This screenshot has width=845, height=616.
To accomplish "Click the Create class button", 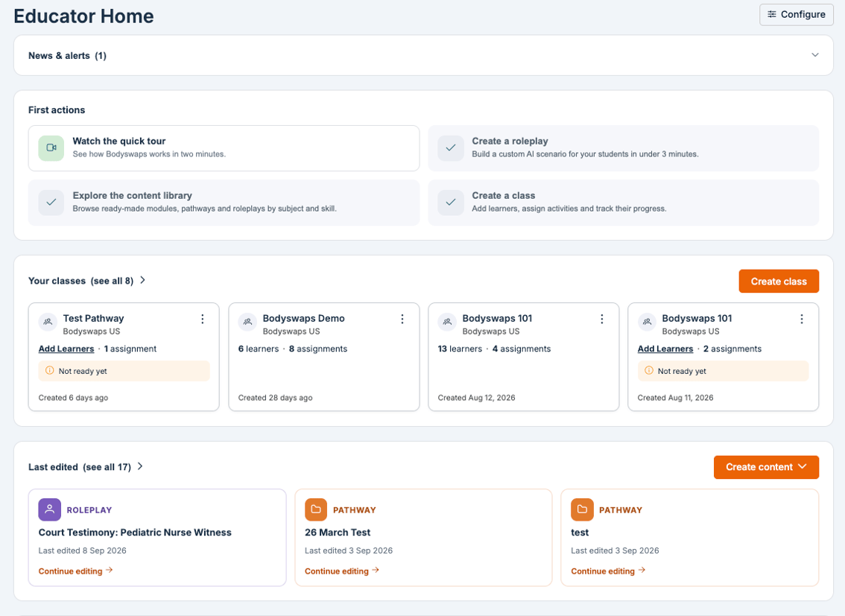I will [778, 281].
